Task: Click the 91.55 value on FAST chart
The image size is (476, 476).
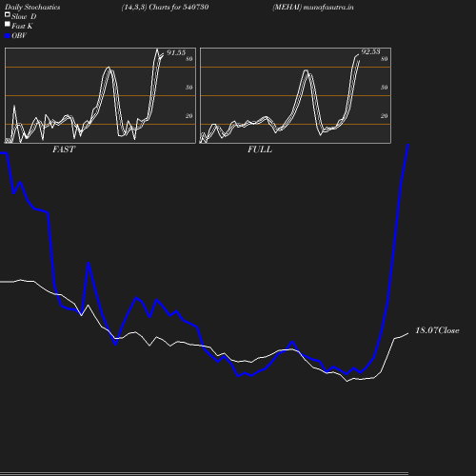Action: pos(176,52)
